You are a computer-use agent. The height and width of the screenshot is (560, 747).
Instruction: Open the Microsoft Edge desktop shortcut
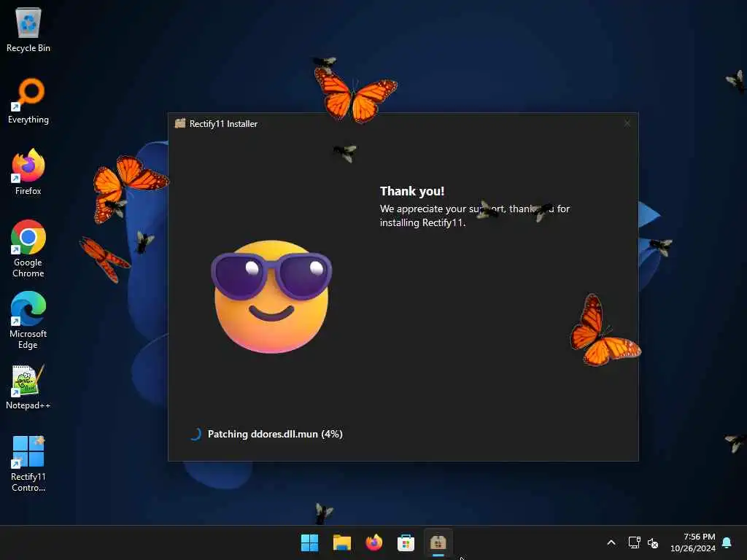(28, 320)
